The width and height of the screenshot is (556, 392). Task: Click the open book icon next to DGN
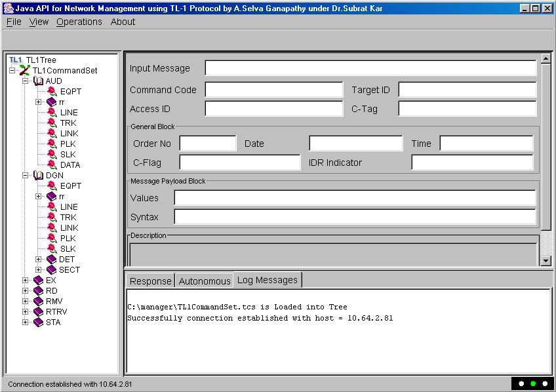(x=38, y=175)
